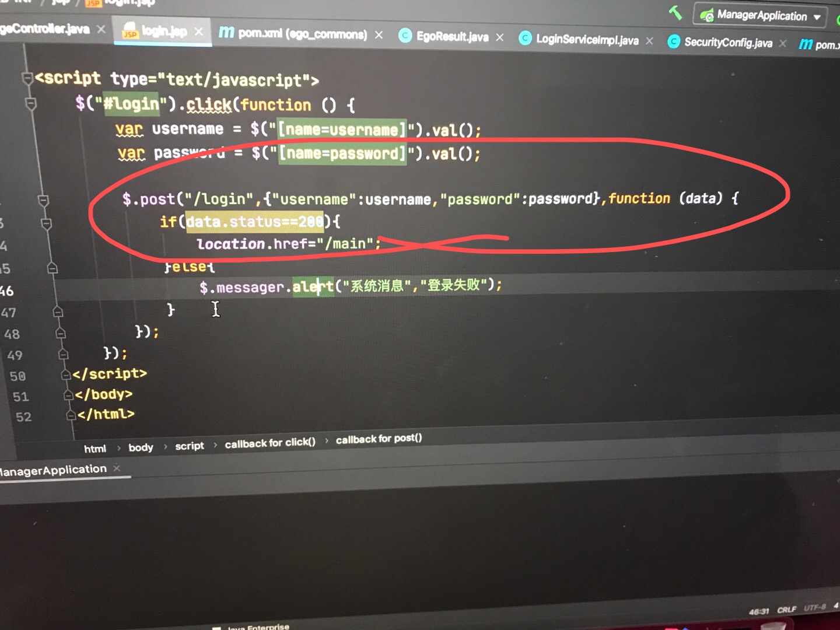Change the UTF-8 file encoding
This screenshot has width=840, height=630.
(815, 607)
